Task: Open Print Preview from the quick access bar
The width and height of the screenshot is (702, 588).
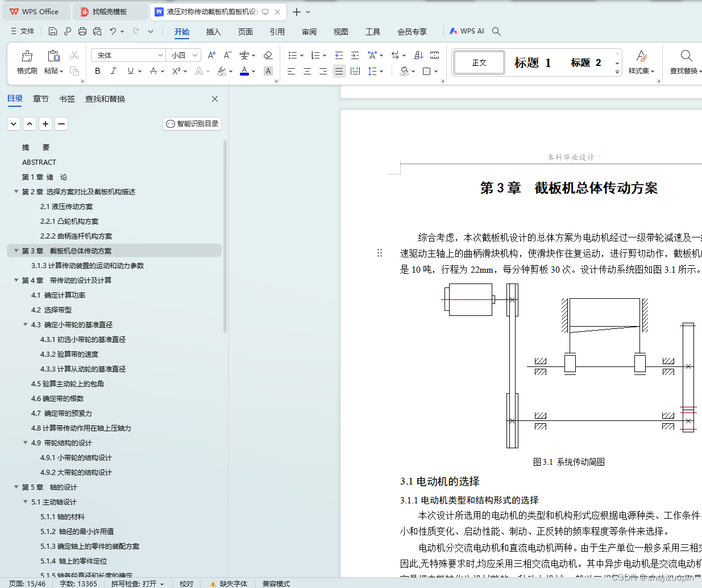Action: coord(97,31)
